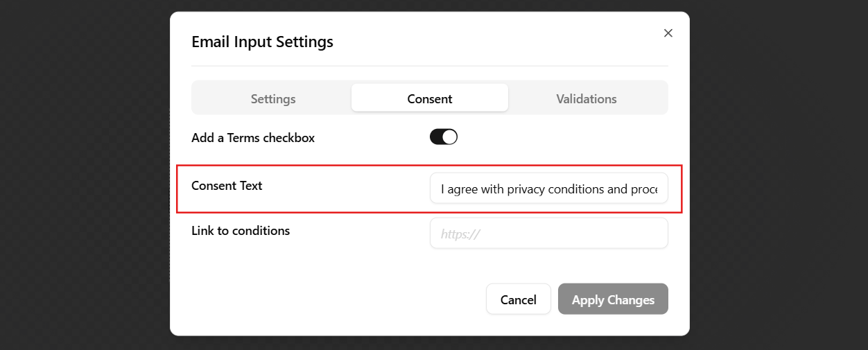Image resolution: width=868 pixels, height=350 pixels.
Task: Click the 'Link to conditions' label
Action: (241, 231)
